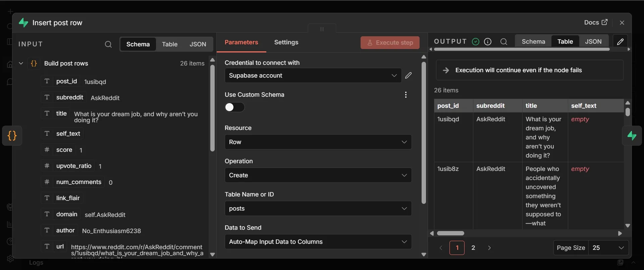This screenshot has width=644, height=270.
Task: Click the text type icon beside author
Action: pyautogui.click(x=47, y=230)
